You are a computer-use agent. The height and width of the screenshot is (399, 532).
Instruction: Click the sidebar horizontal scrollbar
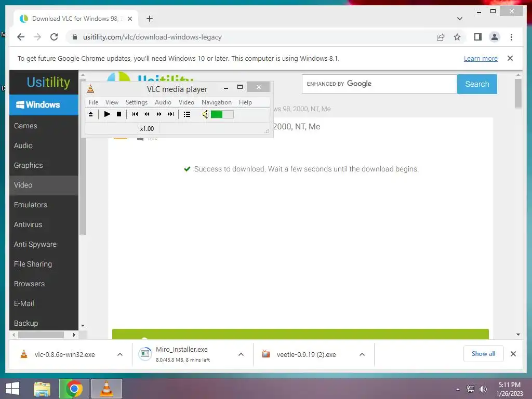(41, 335)
